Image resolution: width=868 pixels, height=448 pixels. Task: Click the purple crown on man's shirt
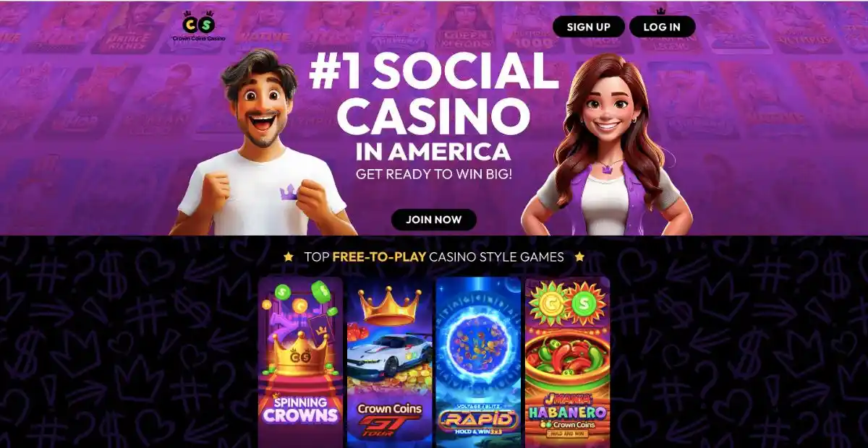289,191
